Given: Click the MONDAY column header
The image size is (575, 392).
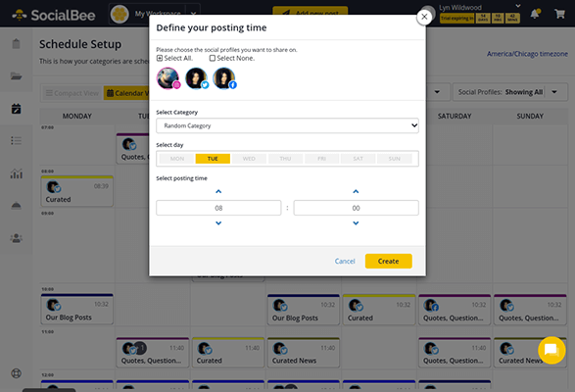Looking at the screenshot, I should click(x=77, y=116).
